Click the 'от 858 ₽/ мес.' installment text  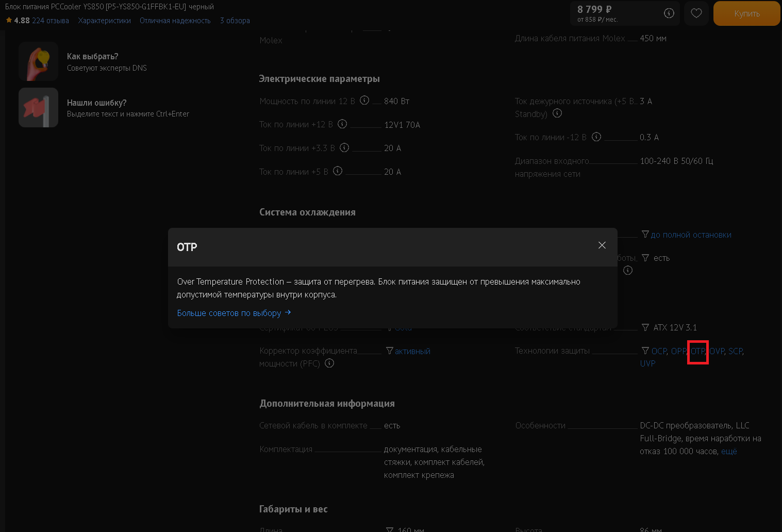[x=597, y=20]
